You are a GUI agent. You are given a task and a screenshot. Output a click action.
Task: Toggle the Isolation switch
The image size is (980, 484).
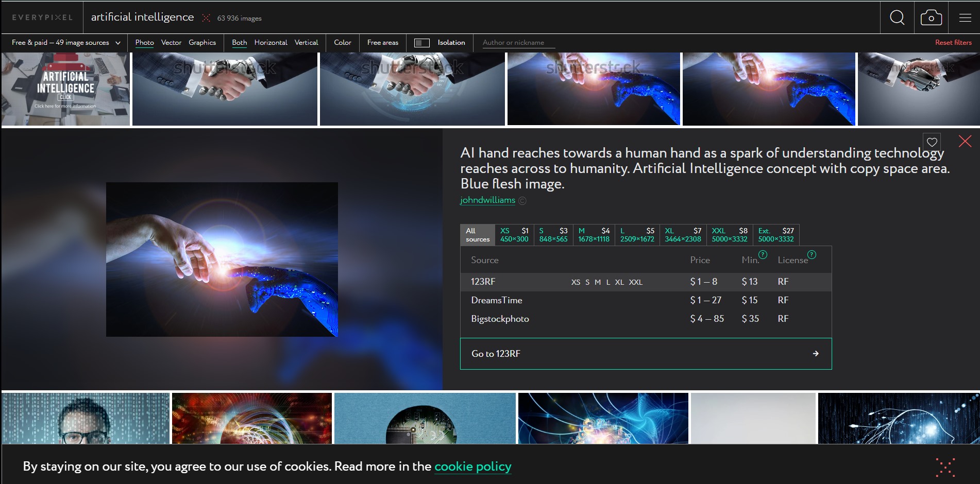pyautogui.click(x=422, y=43)
